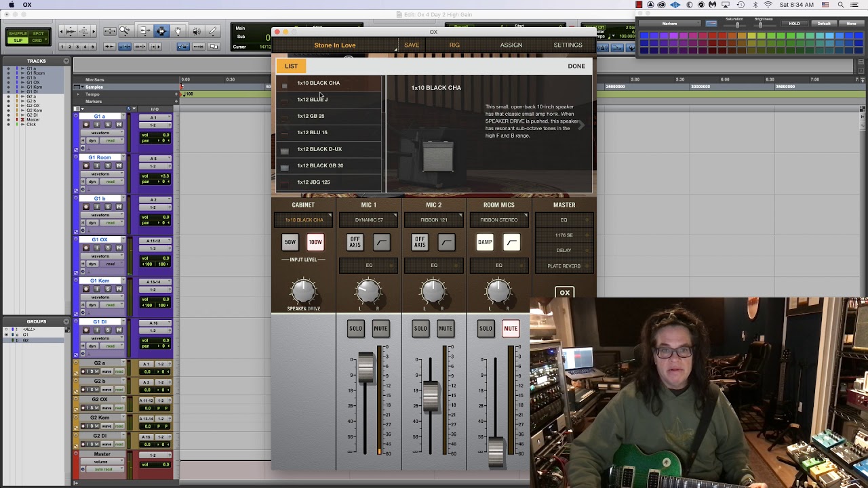Select the Pencil tool

(x=213, y=31)
